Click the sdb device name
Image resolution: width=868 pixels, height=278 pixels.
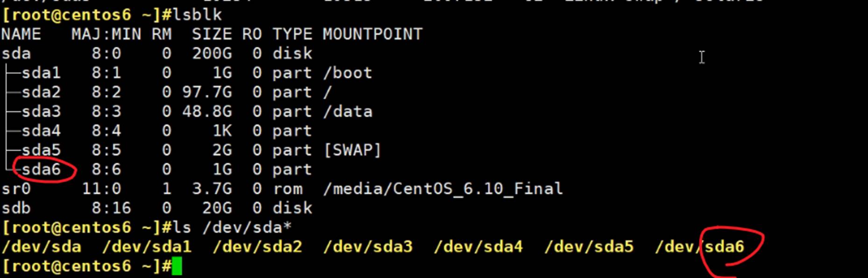tap(16, 208)
